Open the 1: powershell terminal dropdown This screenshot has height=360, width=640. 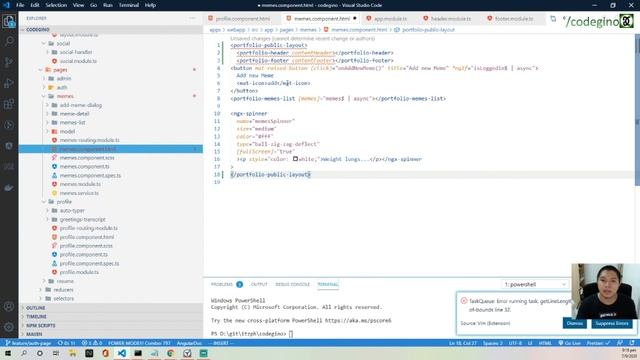pyautogui.click(x=535, y=284)
